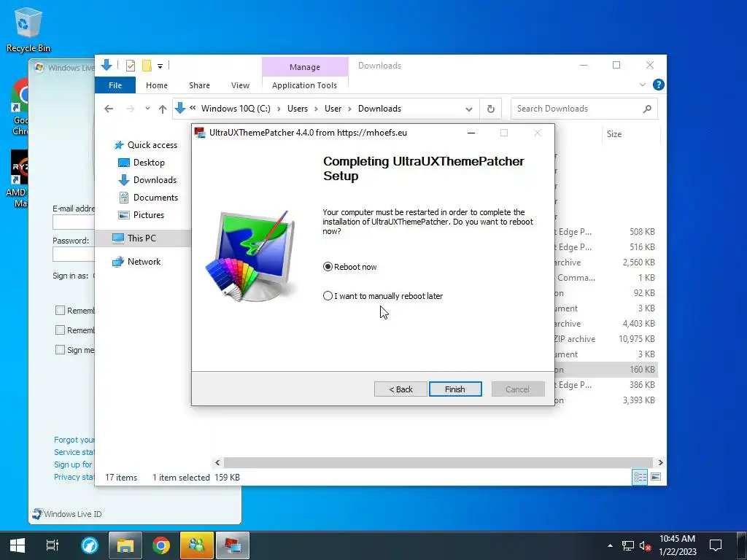747x560 pixels.
Task: Click Properties icon in quick access toolbar
Action: pos(130,66)
